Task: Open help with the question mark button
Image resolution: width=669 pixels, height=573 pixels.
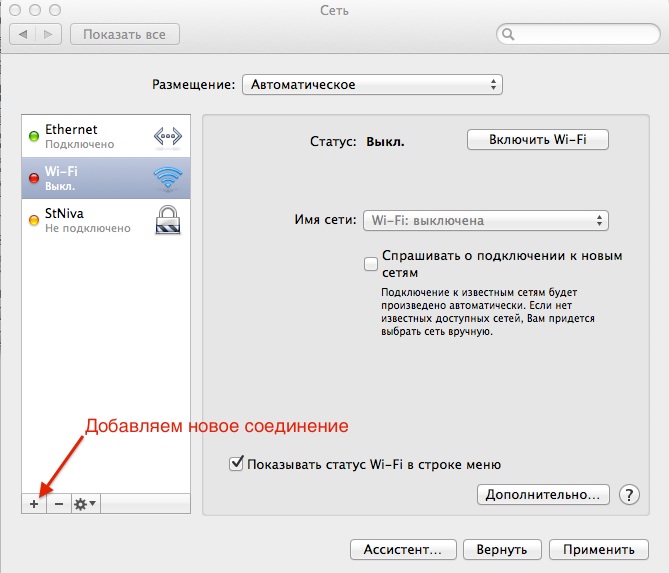Action: click(629, 494)
